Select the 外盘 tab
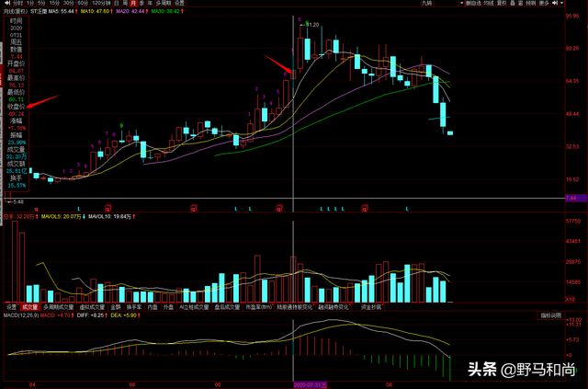 tap(168, 307)
